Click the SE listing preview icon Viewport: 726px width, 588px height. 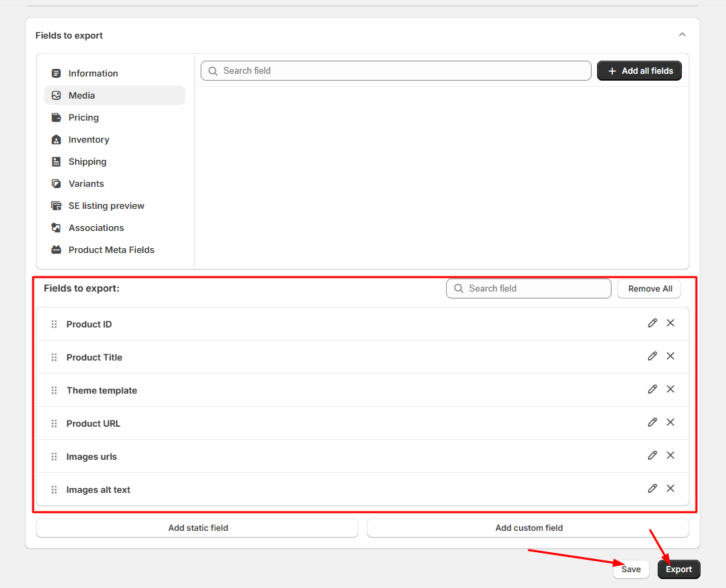point(56,205)
